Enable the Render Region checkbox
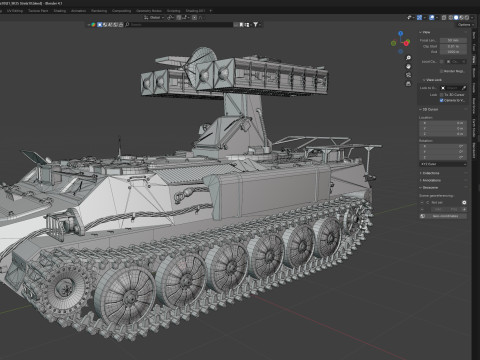 click(x=442, y=71)
